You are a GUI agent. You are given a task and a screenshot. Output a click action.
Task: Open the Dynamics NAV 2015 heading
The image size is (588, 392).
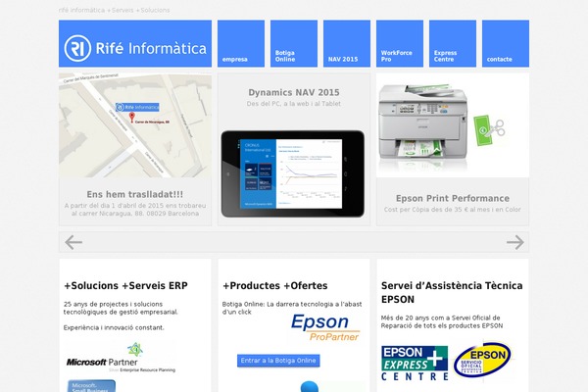(x=294, y=92)
